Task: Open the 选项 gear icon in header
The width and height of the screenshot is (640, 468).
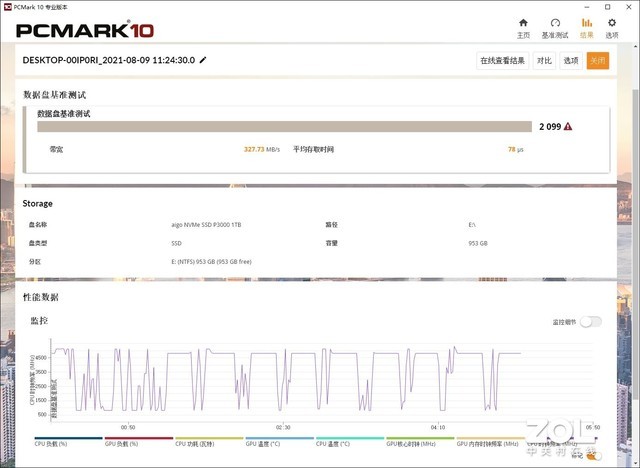Action: [x=611, y=23]
